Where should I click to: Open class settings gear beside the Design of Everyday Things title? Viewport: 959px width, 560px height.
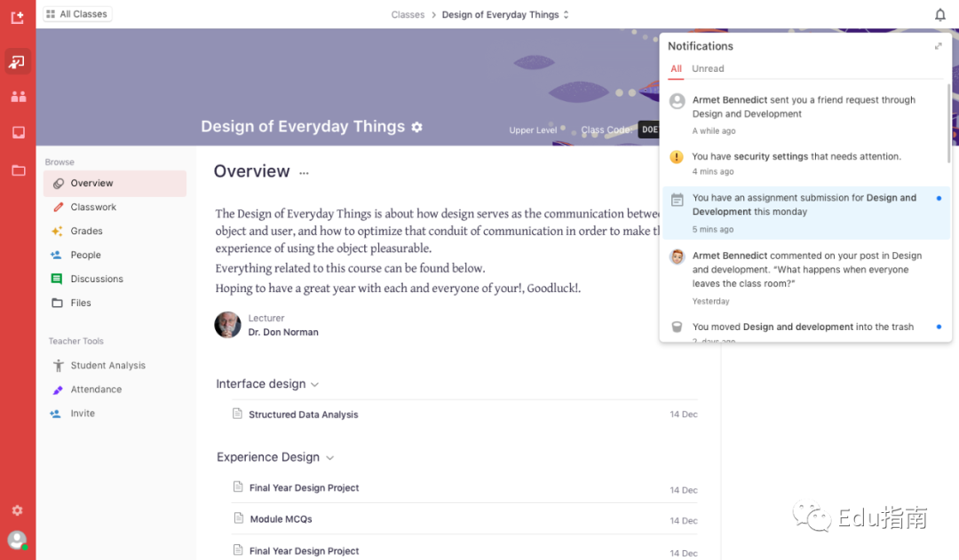click(417, 127)
